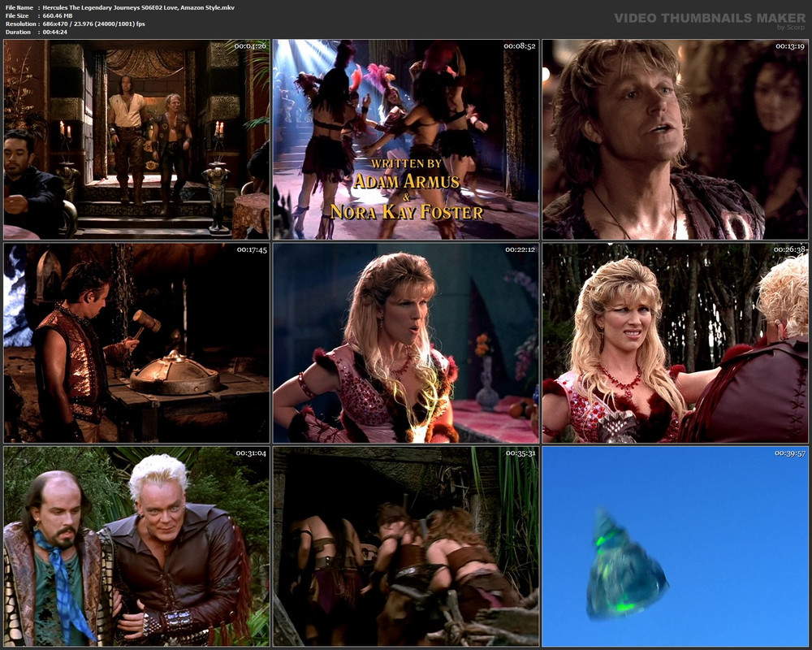Click the 'File Name' label

tap(19, 8)
